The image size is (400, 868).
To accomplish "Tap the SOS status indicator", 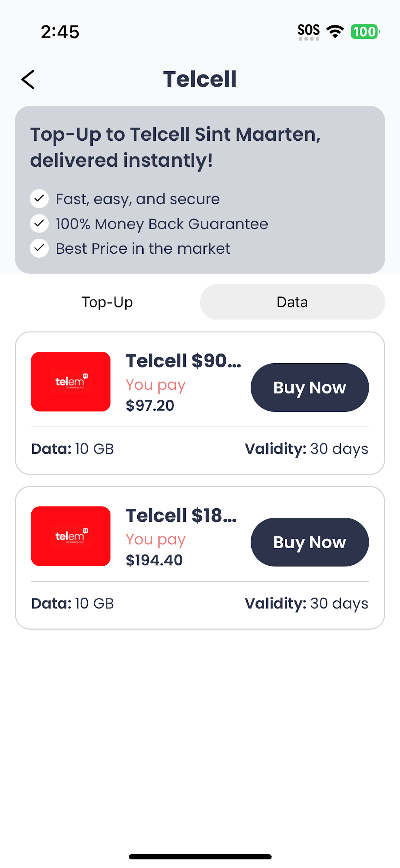I will (309, 32).
